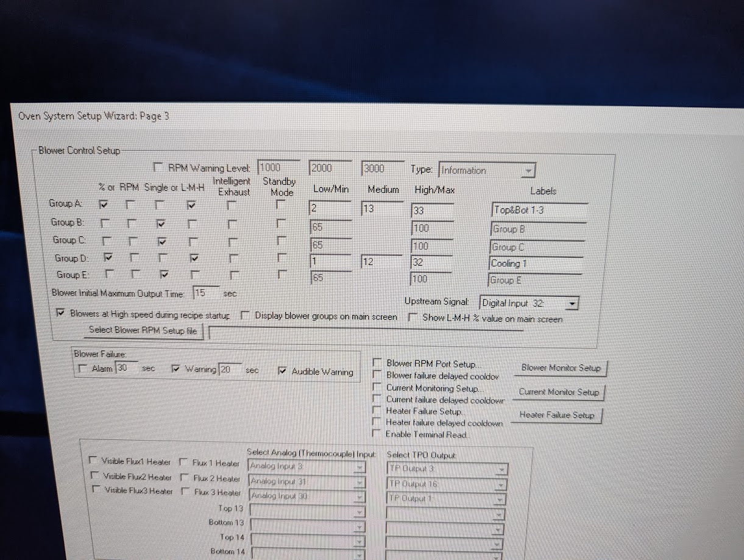Click the Blower Initial Maximum Output Time field
The image size is (744, 560).
[206, 293]
